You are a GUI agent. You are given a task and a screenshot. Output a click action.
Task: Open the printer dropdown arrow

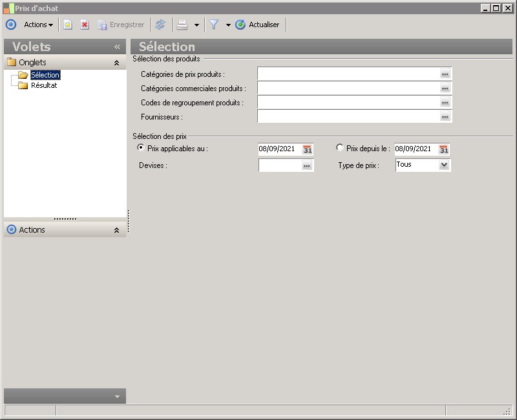[x=196, y=25]
